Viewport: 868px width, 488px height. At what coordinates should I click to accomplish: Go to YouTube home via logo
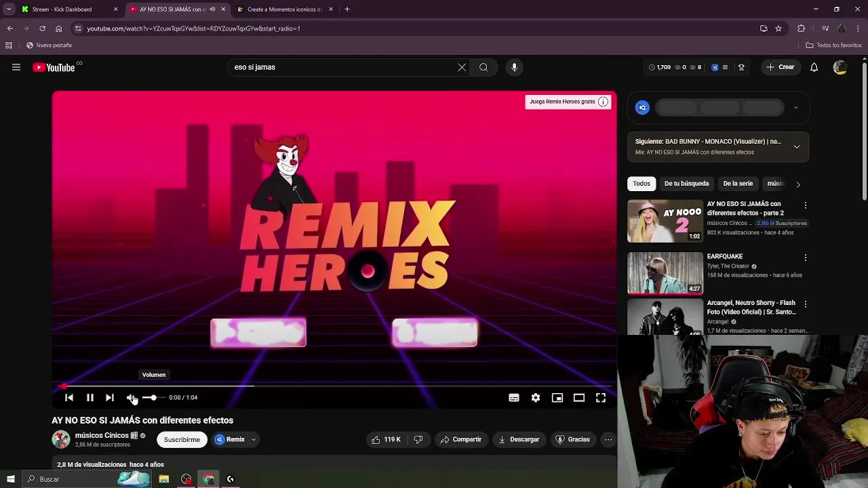(x=54, y=67)
